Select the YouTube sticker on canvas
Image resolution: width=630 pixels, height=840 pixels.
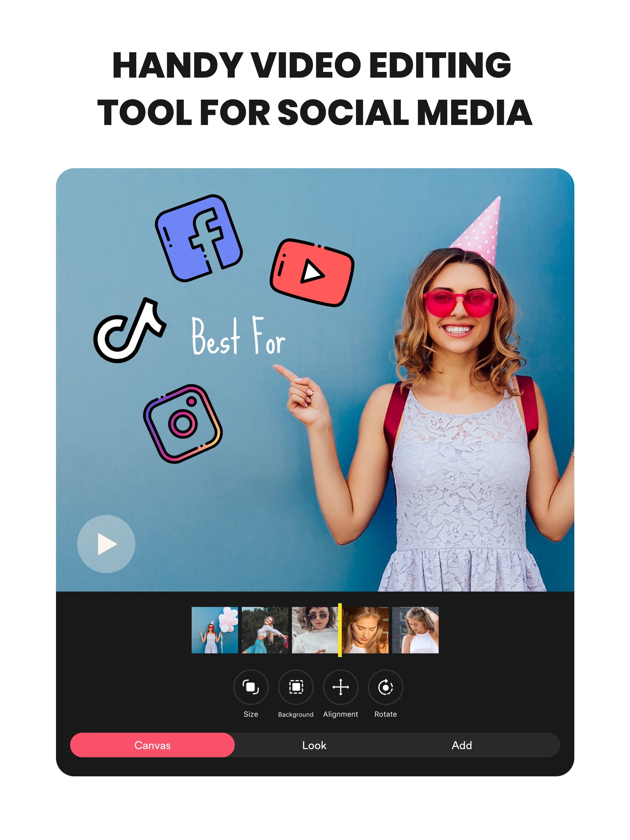coord(312,272)
